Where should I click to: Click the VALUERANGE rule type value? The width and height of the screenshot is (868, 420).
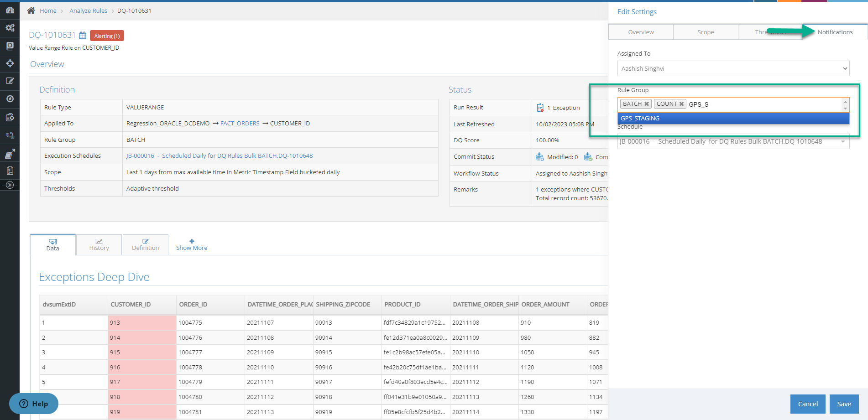pyautogui.click(x=145, y=107)
